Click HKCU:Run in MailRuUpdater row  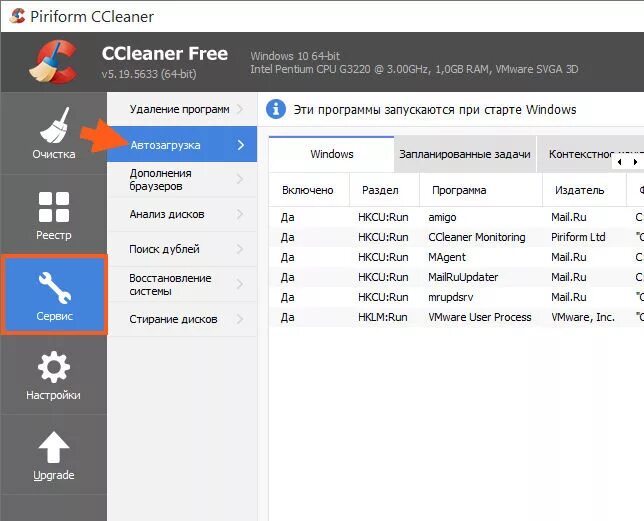tap(383, 277)
